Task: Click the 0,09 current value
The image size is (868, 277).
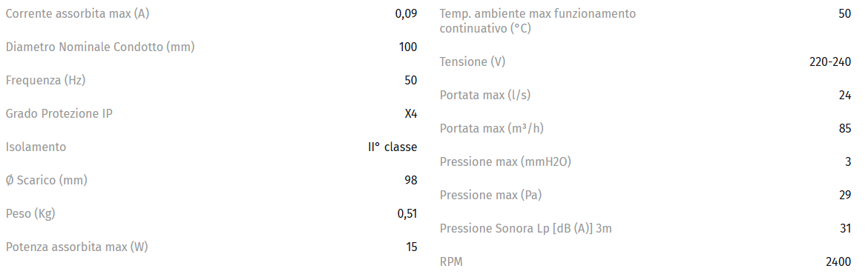Action: click(x=407, y=14)
